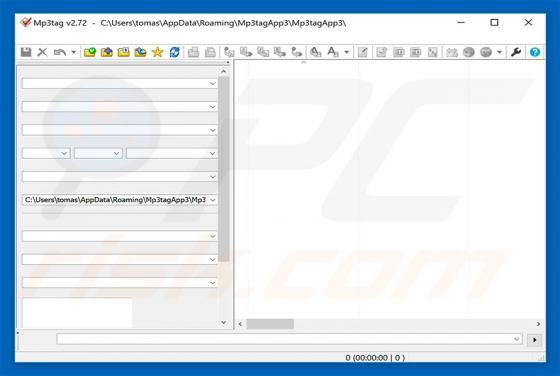Click the Quick Actions letter A icon
This screenshot has height=376, width=560.
[x=332, y=52]
